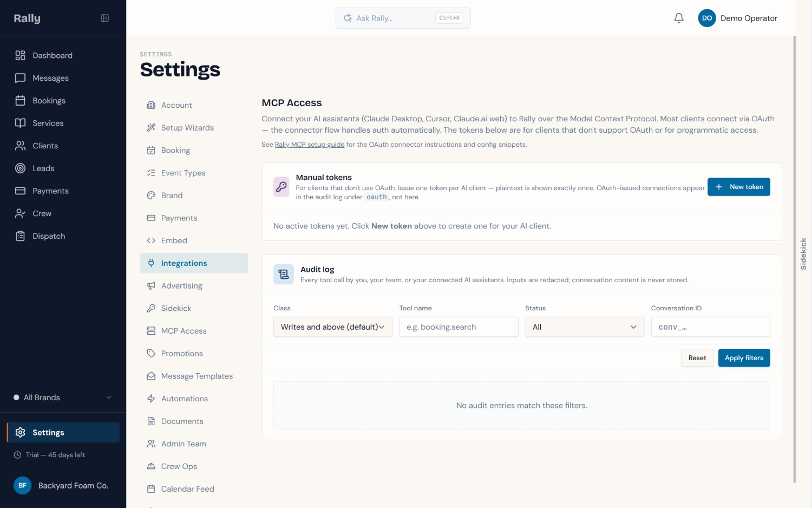Open the Booking settings section

pos(194,150)
